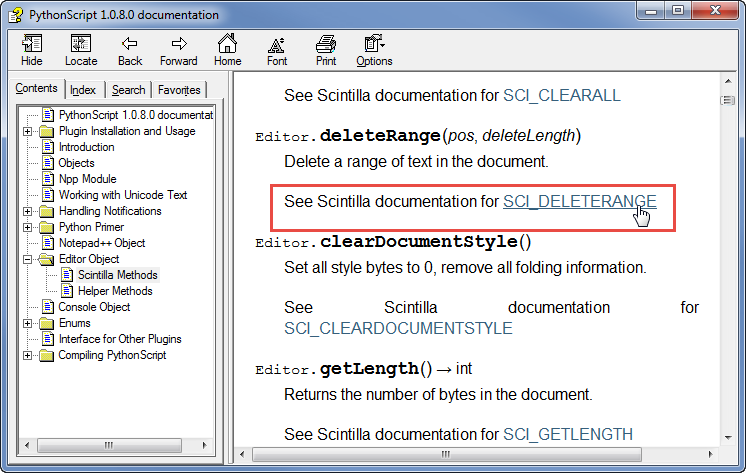
Task: Open Working with Unicode Text topic
Action: (x=123, y=195)
